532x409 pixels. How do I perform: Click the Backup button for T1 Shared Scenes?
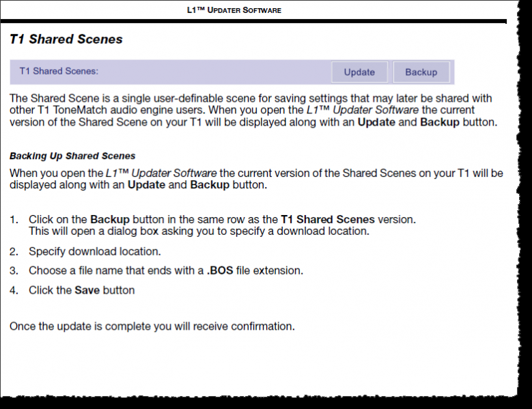(421, 72)
